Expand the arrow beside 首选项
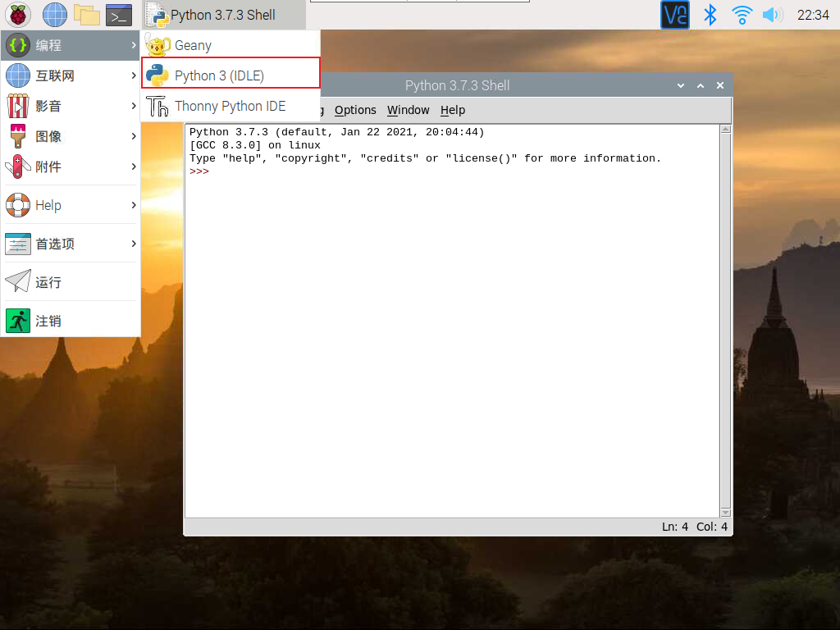Viewport: 840px width, 630px height. (134, 244)
